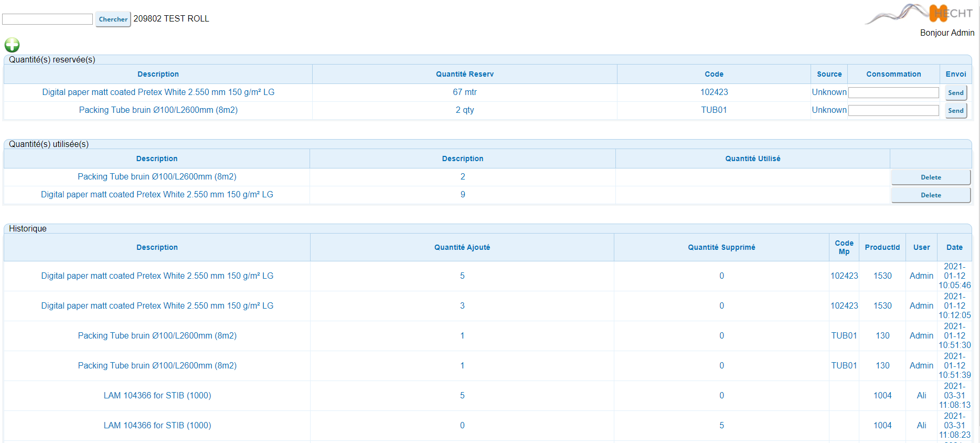Delete the used Digital paper entry

pos(930,195)
